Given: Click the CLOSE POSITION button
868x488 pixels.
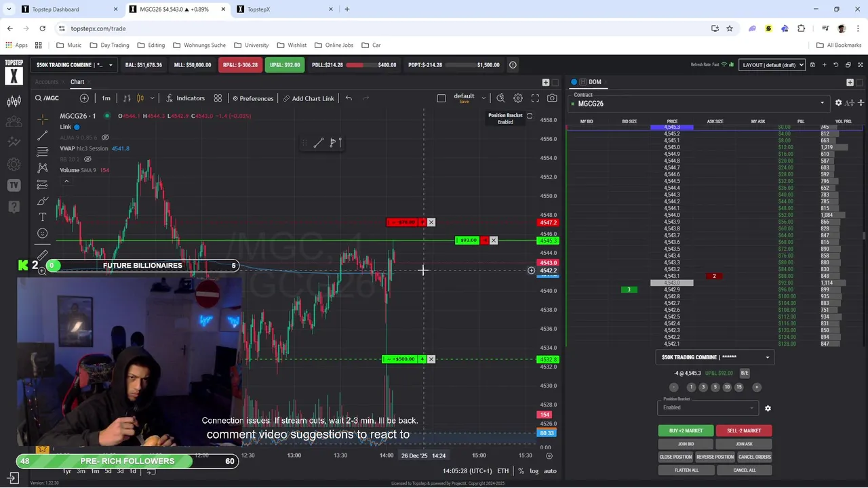Looking at the screenshot, I should point(675,457).
